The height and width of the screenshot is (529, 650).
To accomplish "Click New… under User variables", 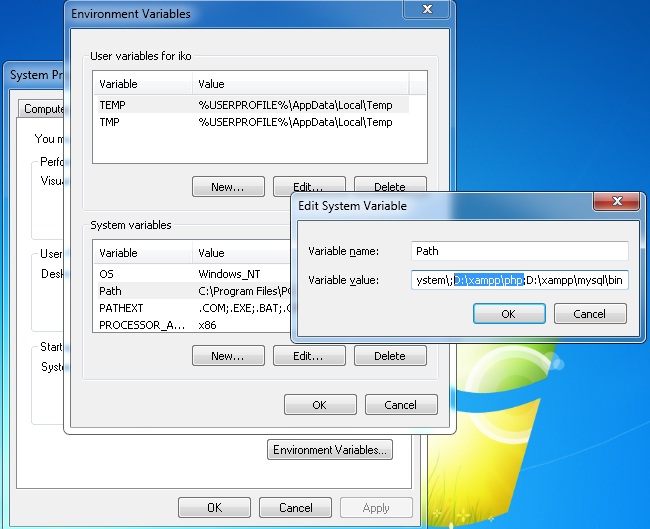I will tap(228, 187).
